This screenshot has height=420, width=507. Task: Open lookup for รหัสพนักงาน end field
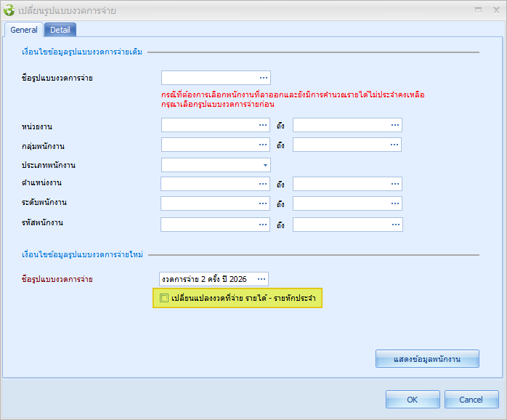click(x=394, y=224)
